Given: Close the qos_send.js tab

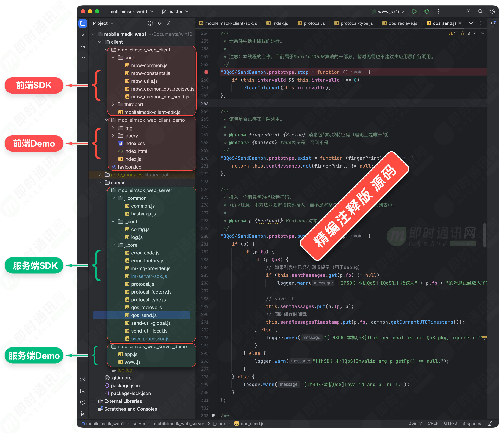Looking at the screenshot, I should click(x=460, y=23).
